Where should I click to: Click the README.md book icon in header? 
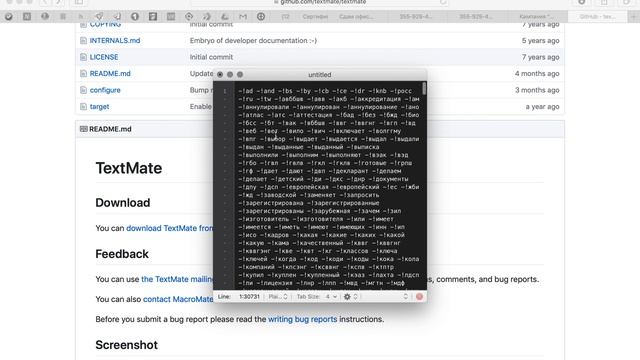(x=84, y=129)
